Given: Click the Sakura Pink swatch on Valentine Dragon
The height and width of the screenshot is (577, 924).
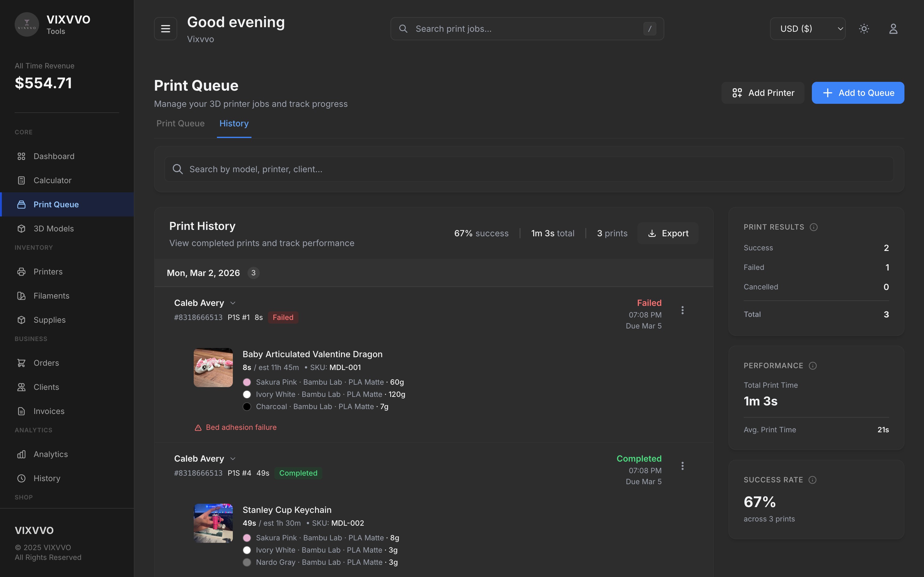Looking at the screenshot, I should (x=247, y=382).
